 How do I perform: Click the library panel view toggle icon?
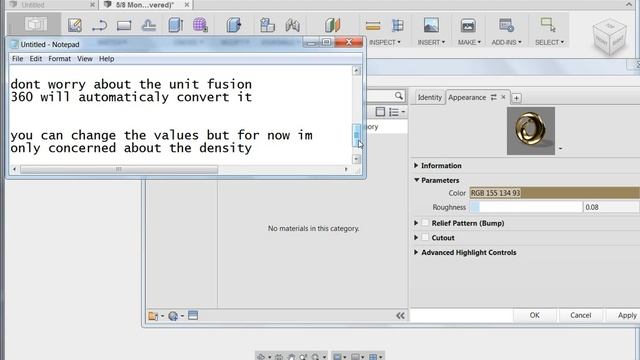tap(380, 112)
